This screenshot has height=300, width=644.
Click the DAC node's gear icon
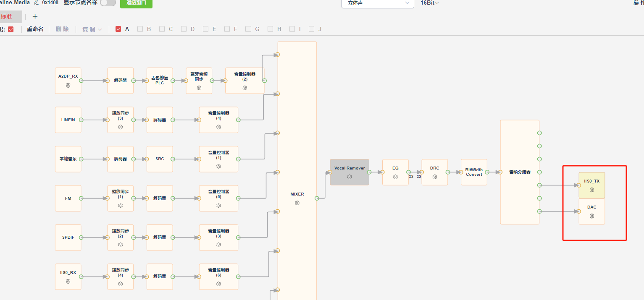click(592, 216)
